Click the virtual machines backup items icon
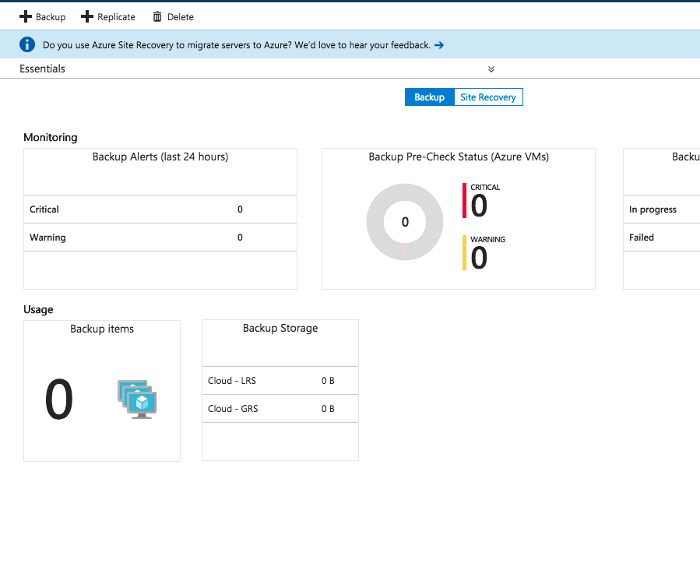Screen dimensions: 700x588 pos(137,400)
